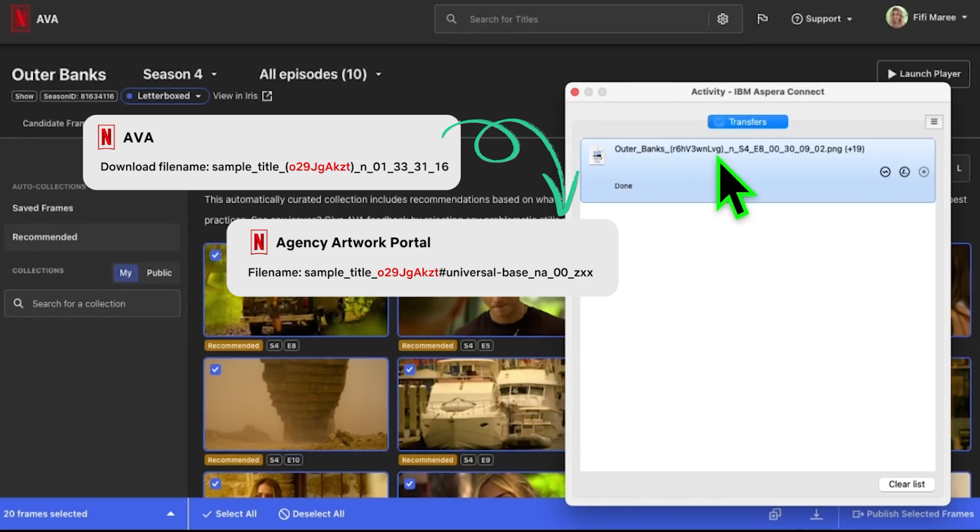Screen dimensions: 980x532
Task: Uncheck the S4 E8 jeep frame checkbox
Action: [216, 255]
